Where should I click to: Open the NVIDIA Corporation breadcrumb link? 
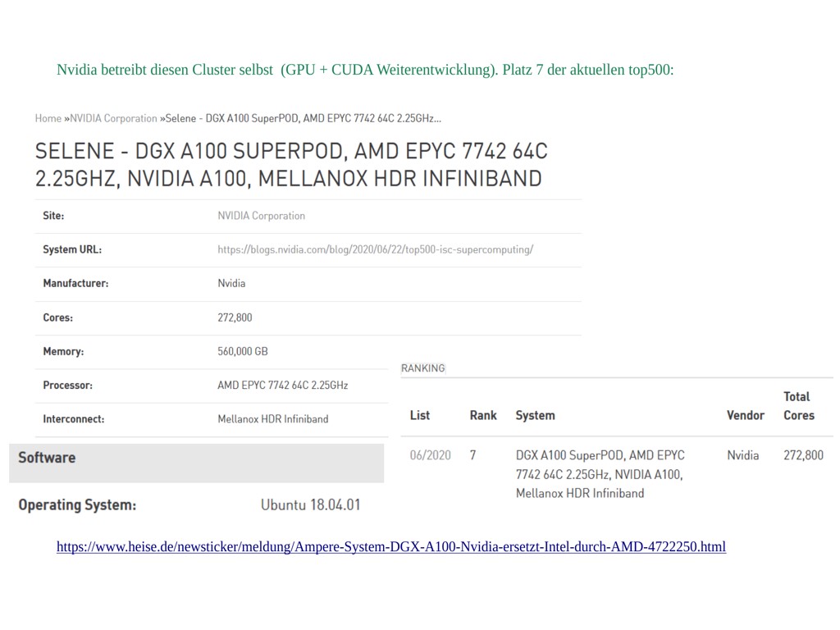pyautogui.click(x=113, y=118)
